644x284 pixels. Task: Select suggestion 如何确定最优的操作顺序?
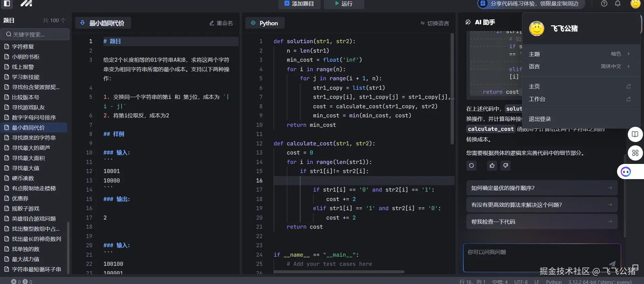542,188
